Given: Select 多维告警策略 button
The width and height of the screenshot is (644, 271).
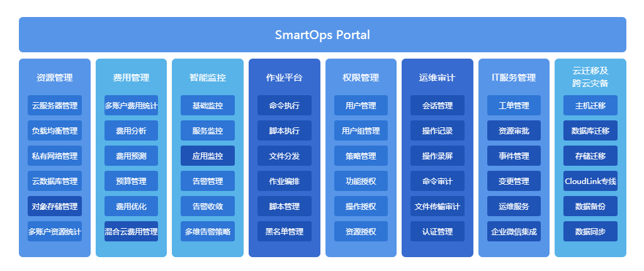Looking at the screenshot, I should [x=208, y=231].
